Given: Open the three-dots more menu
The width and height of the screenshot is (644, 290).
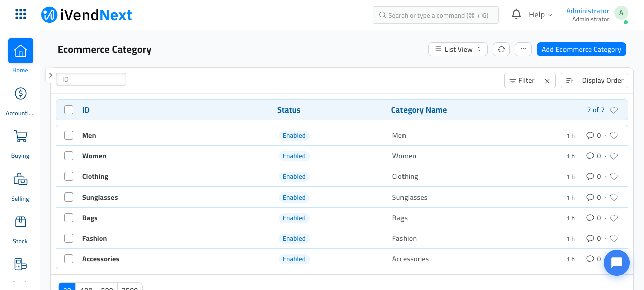Looking at the screenshot, I should (x=523, y=49).
